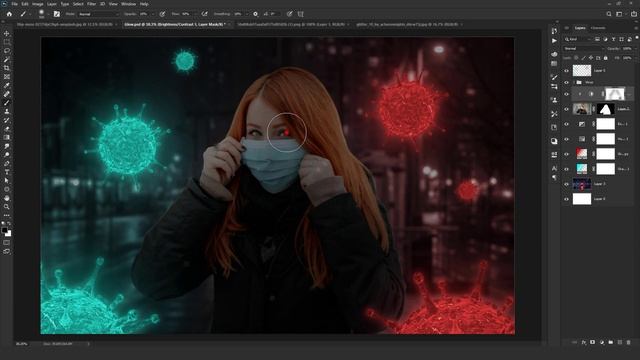Screen dimensions: 640x360
Task: Open the Smoothing value dropdown
Action: click(x=246, y=14)
